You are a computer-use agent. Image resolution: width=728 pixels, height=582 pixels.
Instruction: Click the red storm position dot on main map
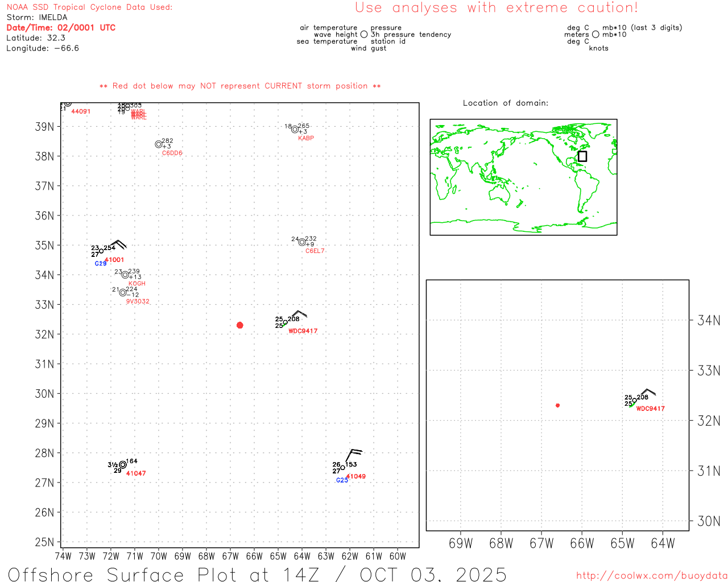[x=239, y=325]
